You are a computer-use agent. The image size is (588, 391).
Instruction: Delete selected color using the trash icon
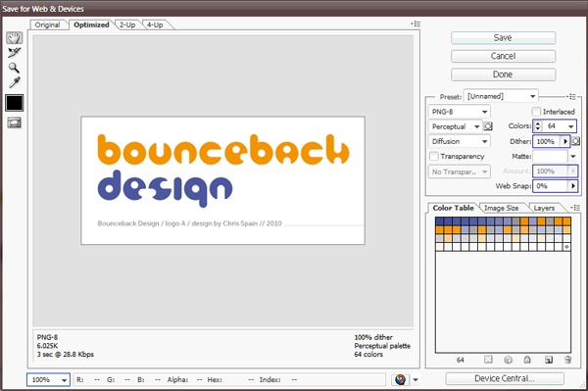click(567, 360)
